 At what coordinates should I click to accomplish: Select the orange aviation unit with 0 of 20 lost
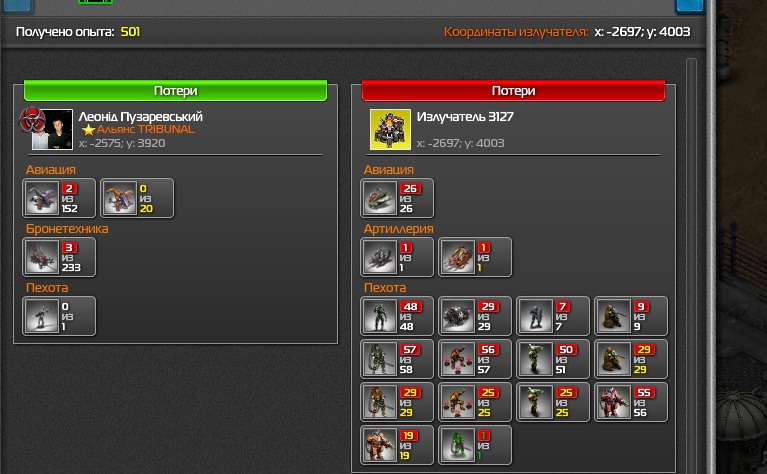[120, 198]
